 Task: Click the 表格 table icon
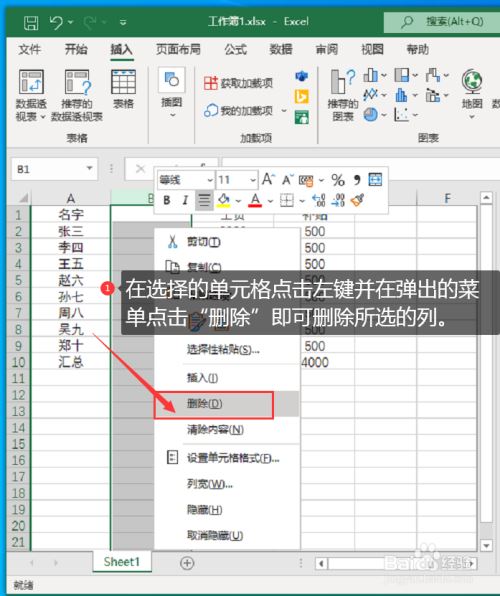[x=123, y=81]
